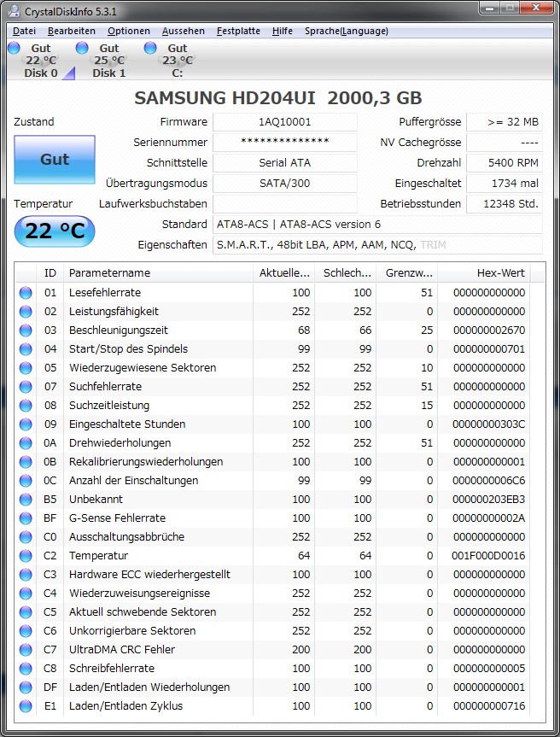Click the NV Cachegrösse field
The width and height of the screenshot is (560, 737).
[x=505, y=143]
